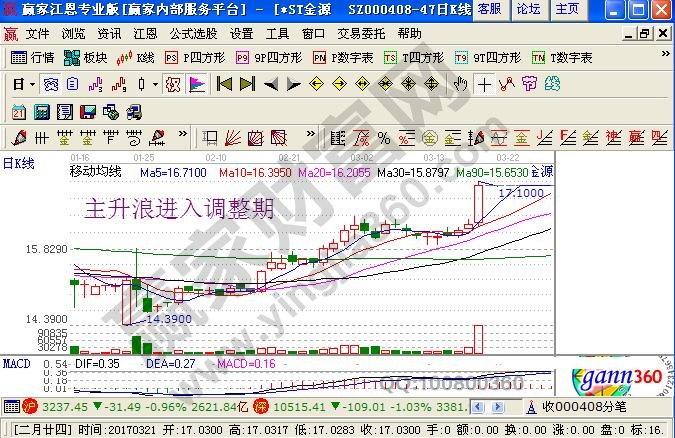Open the 9T四方形 tool
This screenshot has width=675, height=438.
click(488, 58)
